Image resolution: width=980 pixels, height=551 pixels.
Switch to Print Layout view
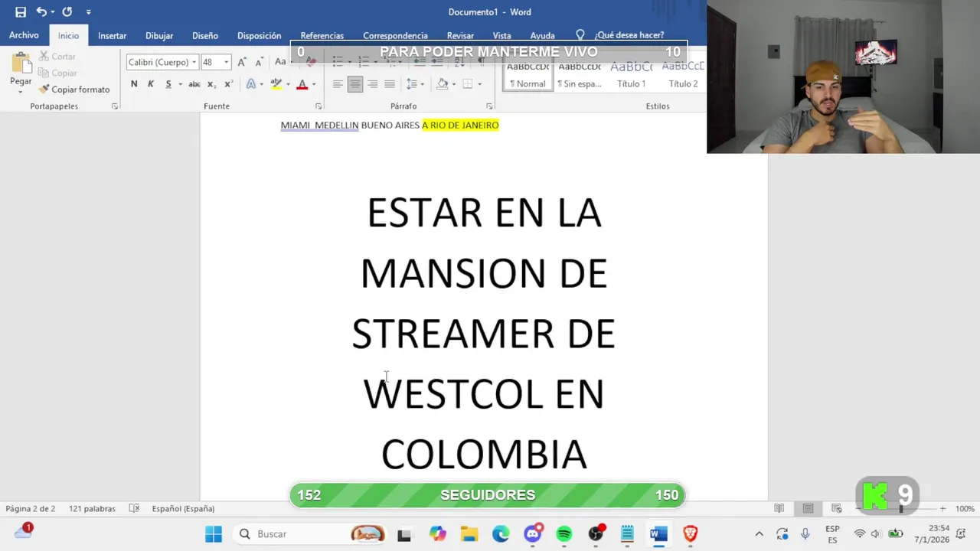pyautogui.click(x=808, y=509)
